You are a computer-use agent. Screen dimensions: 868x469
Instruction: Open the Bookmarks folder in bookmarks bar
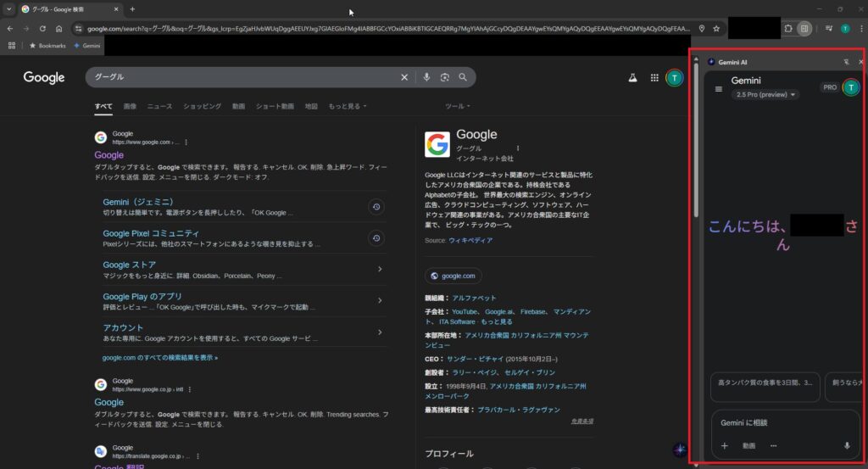click(47, 46)
